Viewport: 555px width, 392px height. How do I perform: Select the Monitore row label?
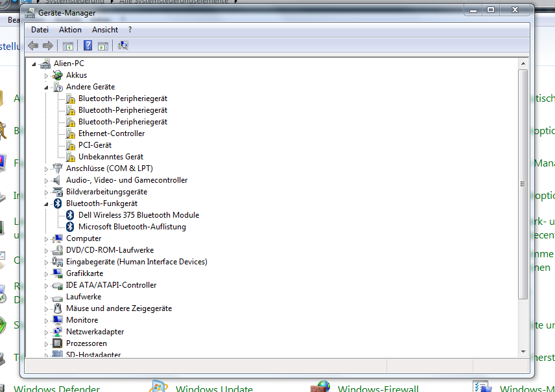82,320
